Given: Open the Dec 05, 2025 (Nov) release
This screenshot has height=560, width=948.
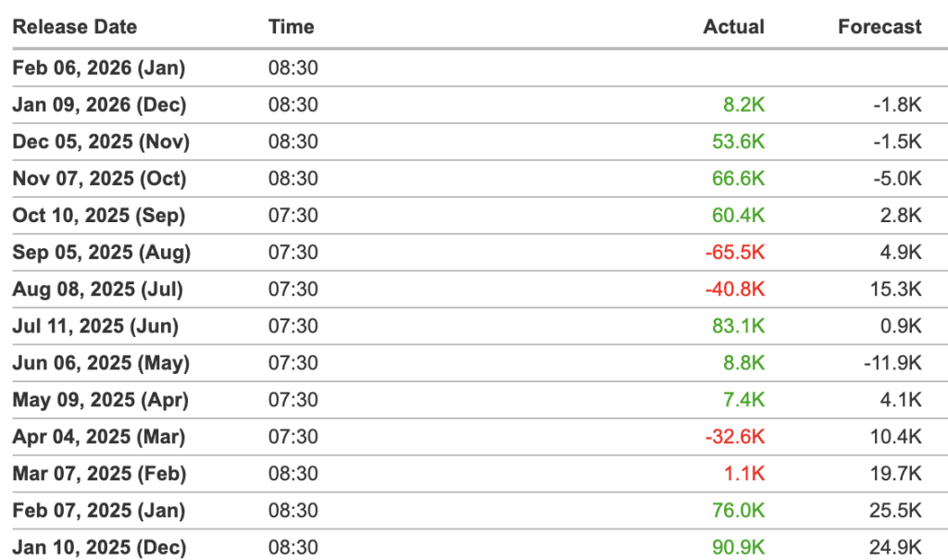Looking at the screenshot, I should pos(101,142).
